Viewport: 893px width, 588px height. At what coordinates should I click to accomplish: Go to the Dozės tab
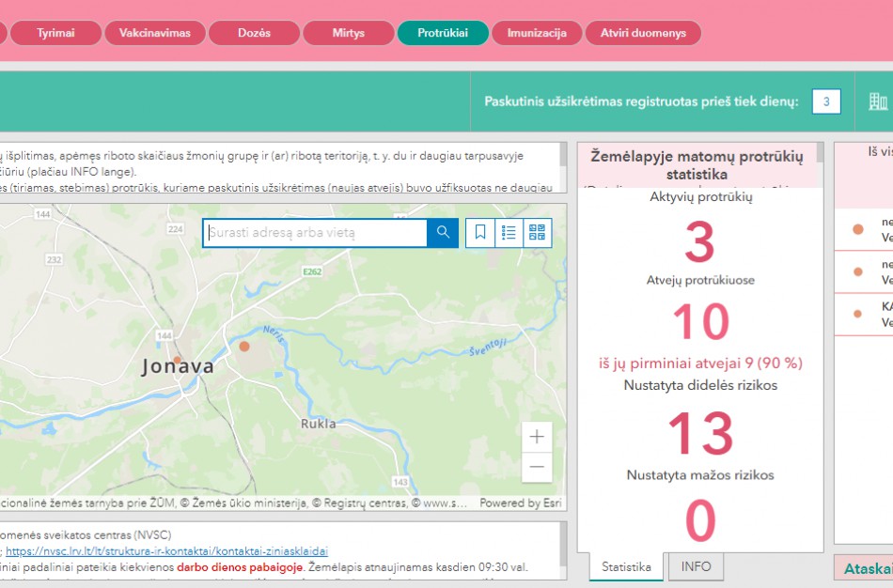254,33
